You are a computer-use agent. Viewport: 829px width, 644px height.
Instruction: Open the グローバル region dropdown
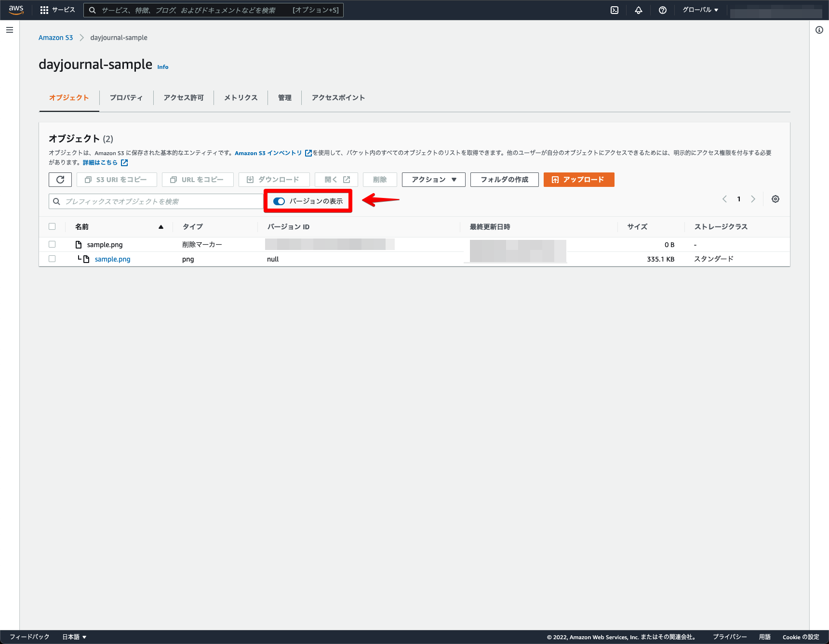pyautogui.click(x=700, y=10)
